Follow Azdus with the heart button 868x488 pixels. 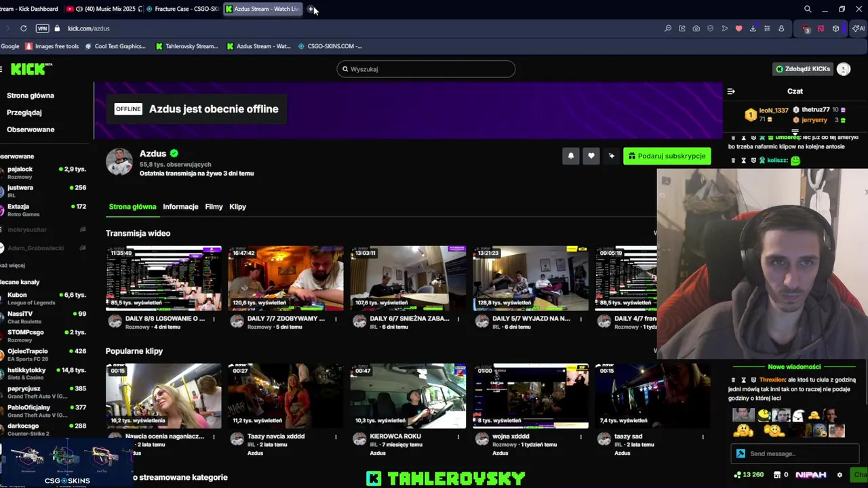point(591,156)
